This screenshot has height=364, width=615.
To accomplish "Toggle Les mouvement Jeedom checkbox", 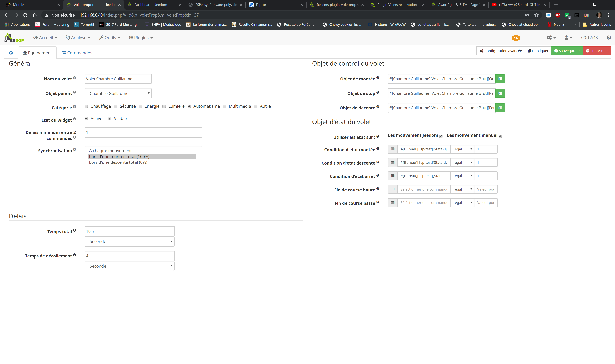I will tap(441, 136).
